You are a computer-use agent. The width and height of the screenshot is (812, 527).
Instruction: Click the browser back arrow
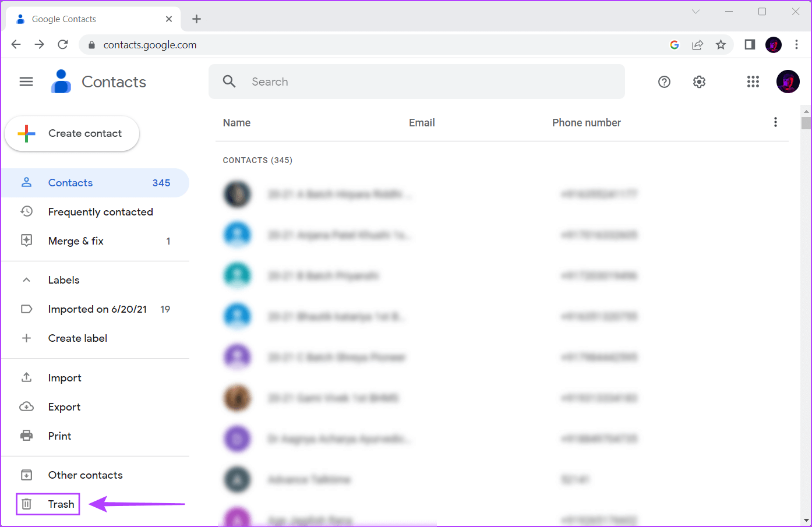[x=16, y=45]
